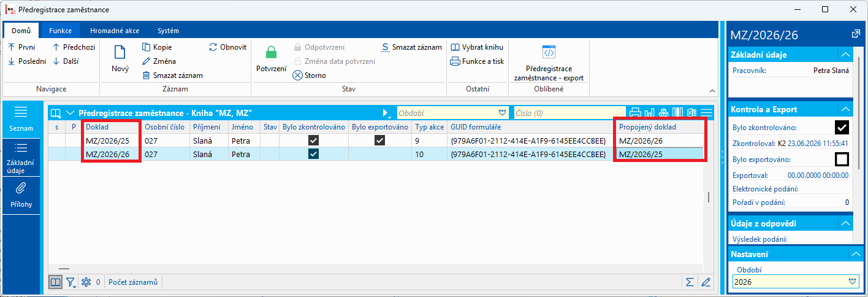Click the Storno cancel icon
Viewport: 868px width, 297px height.
coord(298,75)
